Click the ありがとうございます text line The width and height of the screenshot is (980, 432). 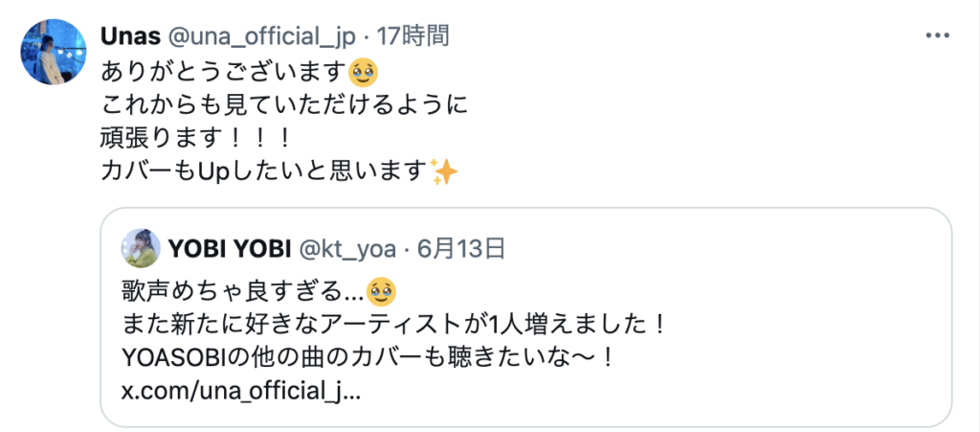[x=224, y=75]
